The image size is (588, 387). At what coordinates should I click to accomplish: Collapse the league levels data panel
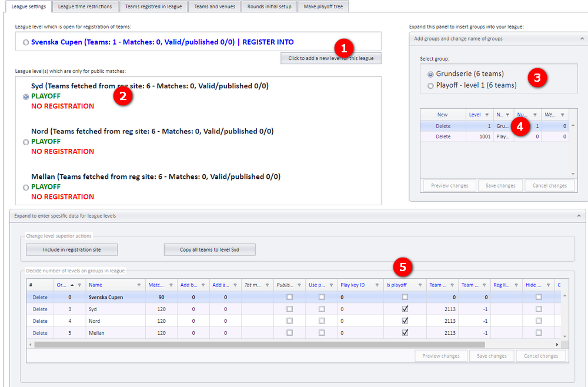click(x=579, y=216)
